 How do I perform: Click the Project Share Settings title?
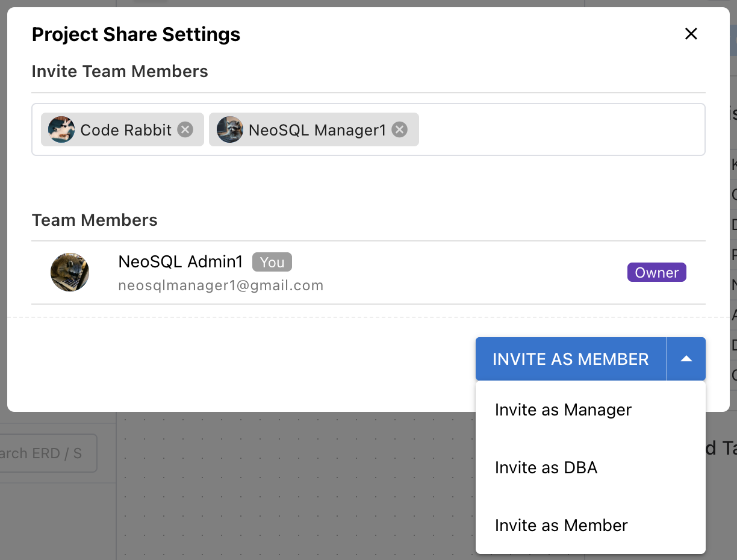136,34
